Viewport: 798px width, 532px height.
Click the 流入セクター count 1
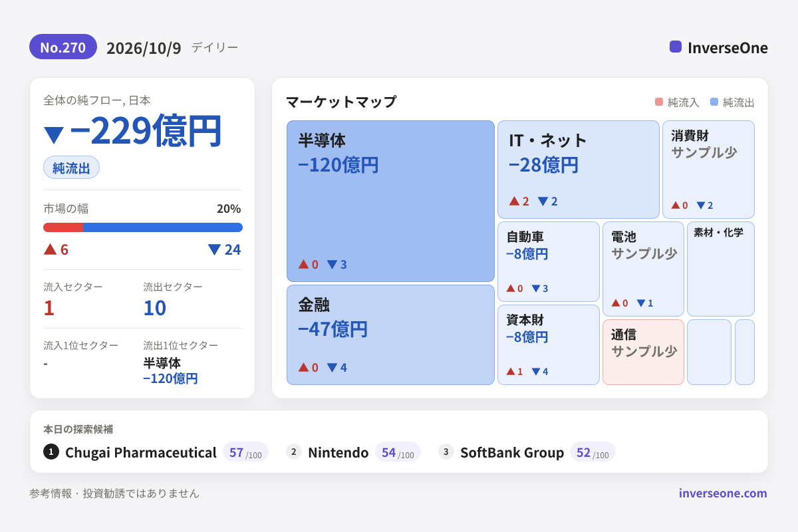click(x=49, y=308)
